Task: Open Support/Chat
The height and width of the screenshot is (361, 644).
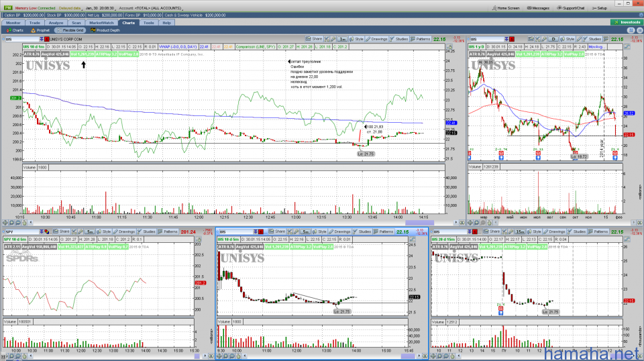Action: [x=571, y=8]
